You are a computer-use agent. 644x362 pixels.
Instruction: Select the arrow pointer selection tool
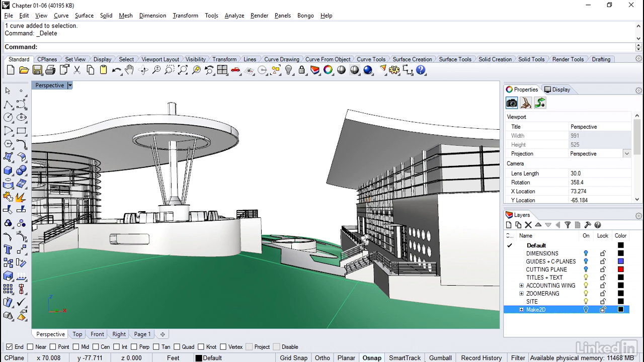point(8,90)
